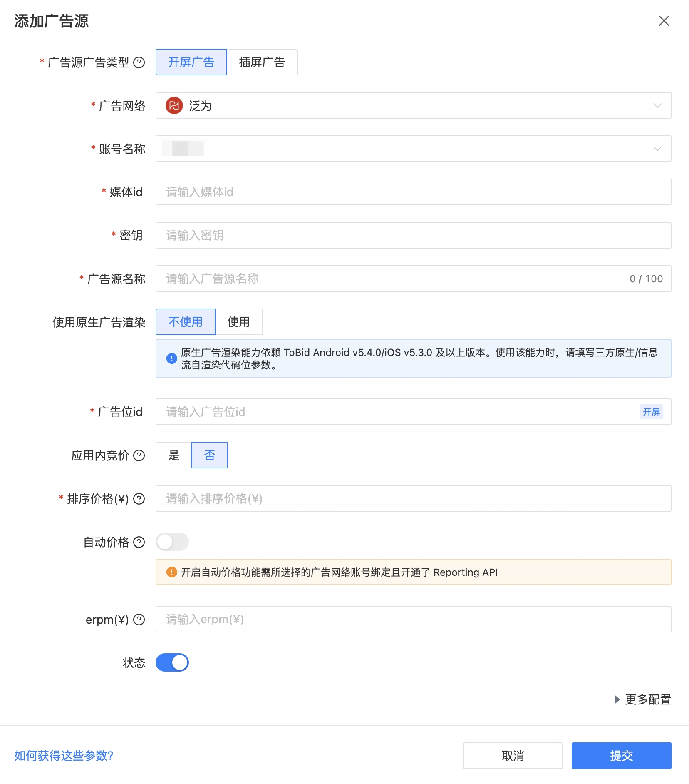
Task: Click the erpm(¥) input field
Action: tap(414, 619)
